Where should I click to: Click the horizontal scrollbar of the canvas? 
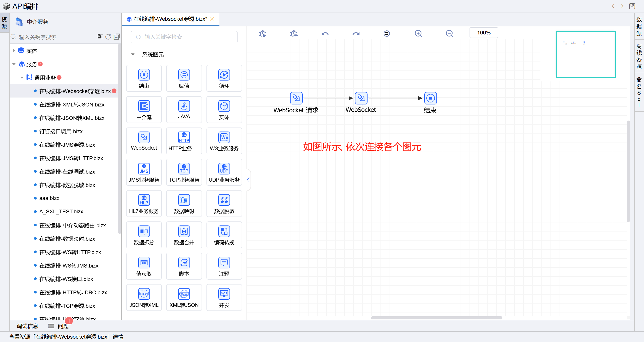pos(436,318)
